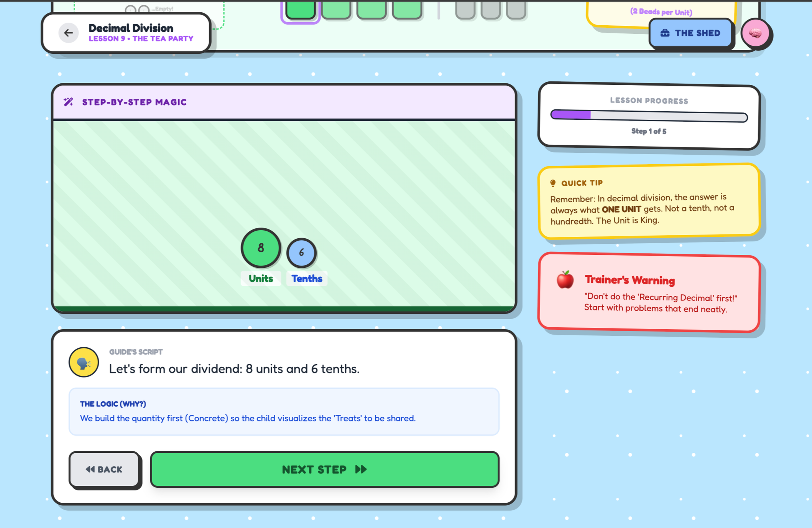Click the magic wand in Step-by-Step Magic header

coord(69,102)
